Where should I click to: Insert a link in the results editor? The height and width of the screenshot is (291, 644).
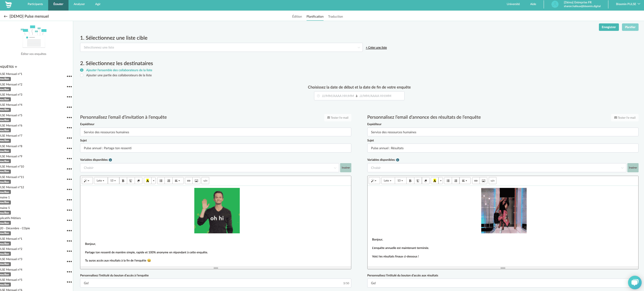click(x=476, y=181)
